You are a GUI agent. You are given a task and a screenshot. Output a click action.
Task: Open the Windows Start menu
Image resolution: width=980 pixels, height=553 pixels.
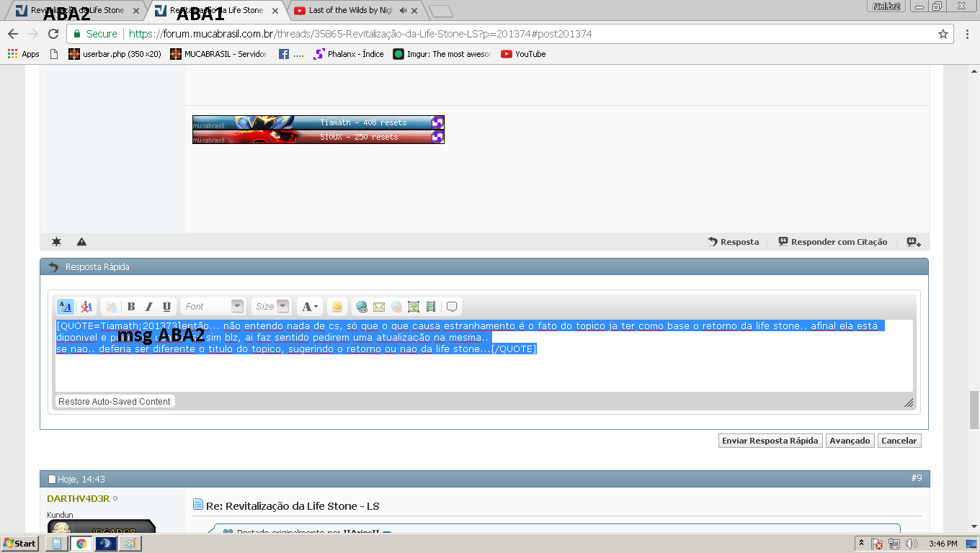pyautogui.click(x=19, y=544)
